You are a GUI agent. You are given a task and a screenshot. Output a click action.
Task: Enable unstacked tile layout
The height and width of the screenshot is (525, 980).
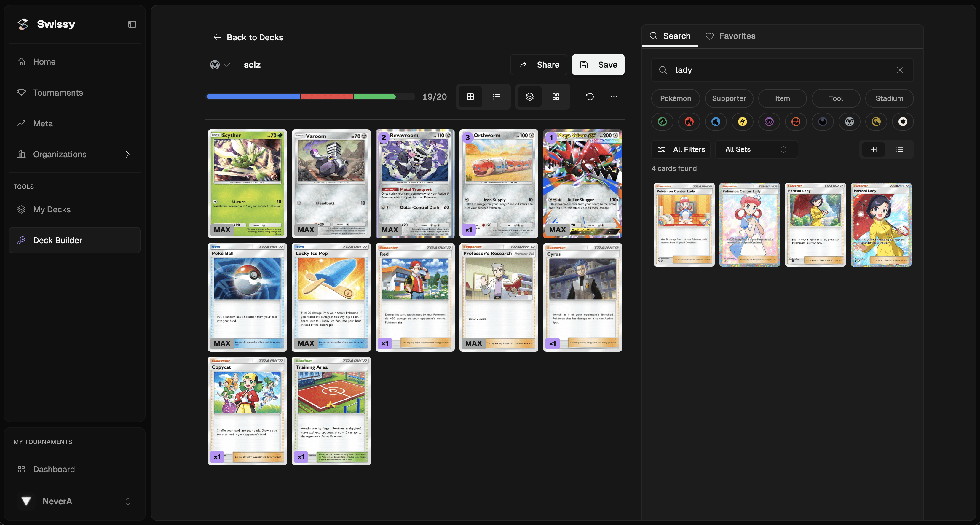click(x=556, y=97)
